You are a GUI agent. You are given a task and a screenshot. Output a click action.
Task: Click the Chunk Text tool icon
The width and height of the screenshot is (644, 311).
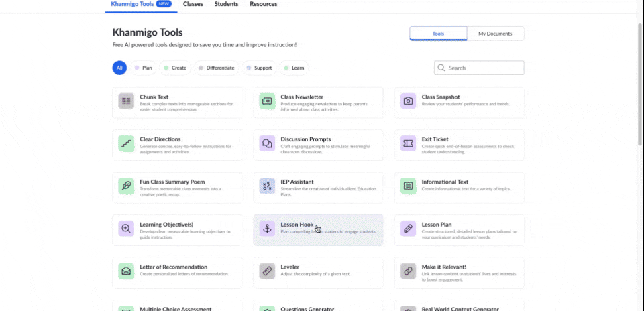[x=126, y=101]
